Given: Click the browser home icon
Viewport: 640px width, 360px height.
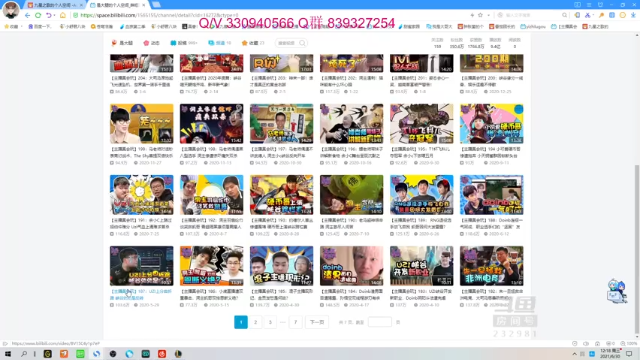Looking at the screenshot, I should [62, 15].
